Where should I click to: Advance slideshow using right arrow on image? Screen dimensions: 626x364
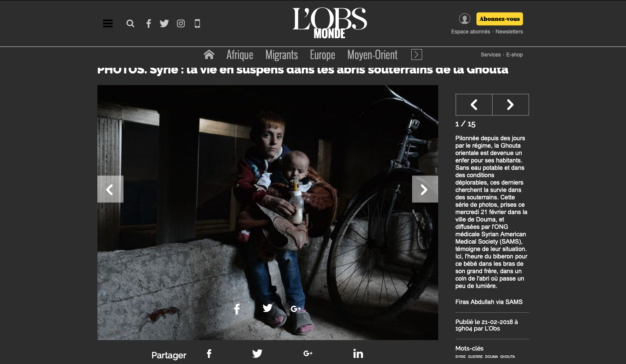pos(425,189)
